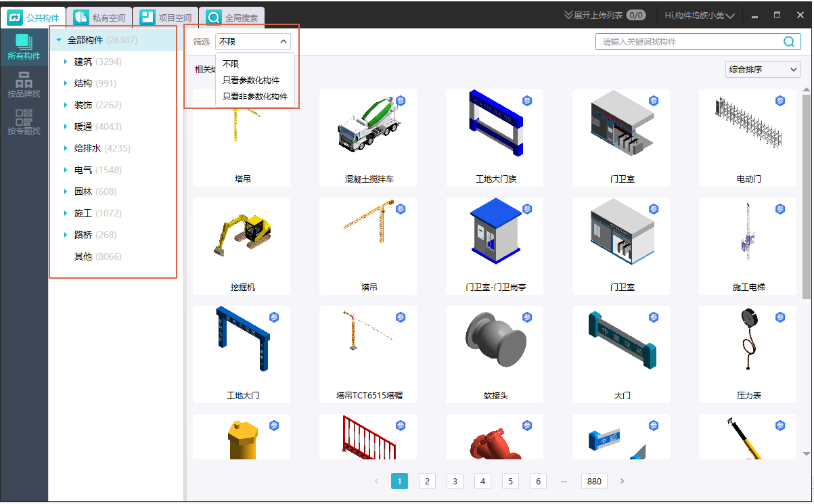This screenshot has width=814, height=504.
Task: Choose 只看非参数化构件 filter option
Action: [x=255, y=96]
